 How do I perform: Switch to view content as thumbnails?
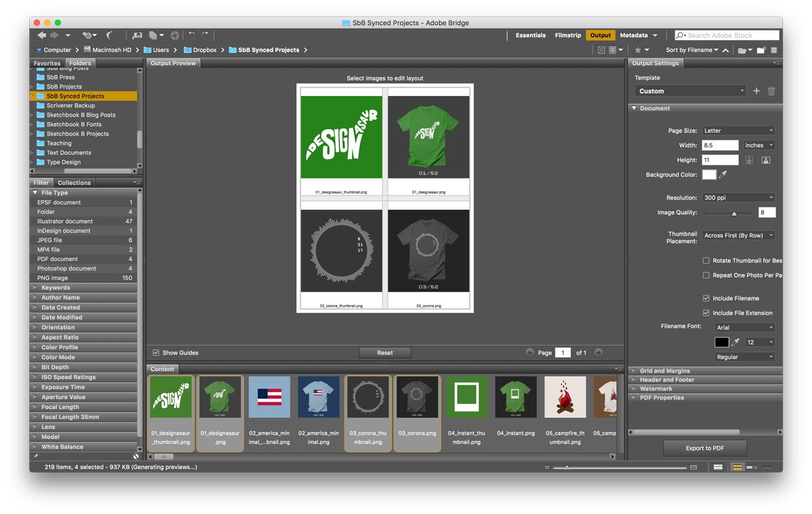tap(737, 467)
